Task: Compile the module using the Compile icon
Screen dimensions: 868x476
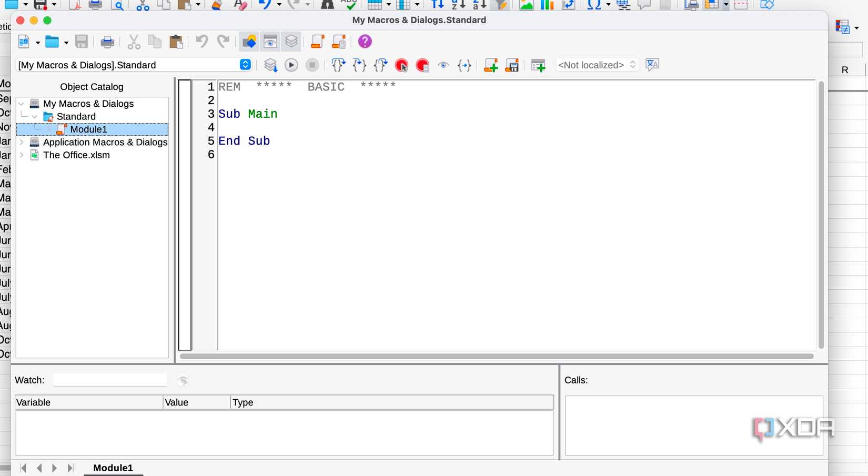Action: pos(270,65)
